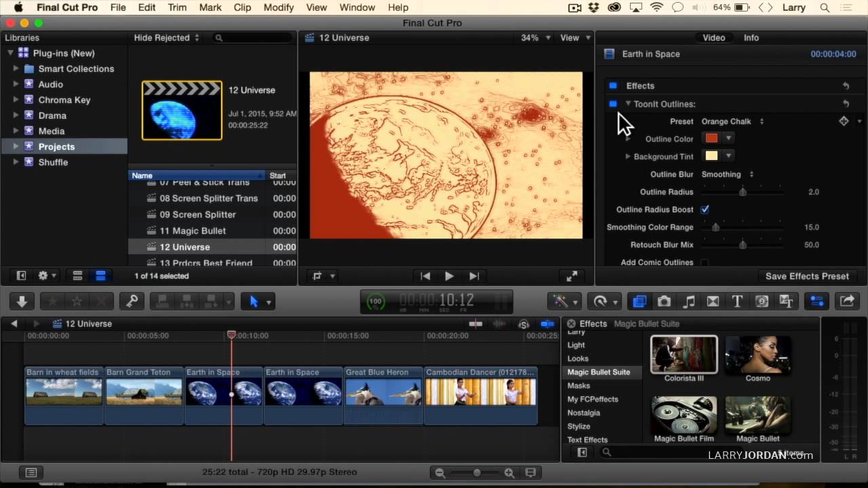Open the viewer 34% zoom dropdown
Viewport: 868px width, 488px height.
[x=534, y=38]
